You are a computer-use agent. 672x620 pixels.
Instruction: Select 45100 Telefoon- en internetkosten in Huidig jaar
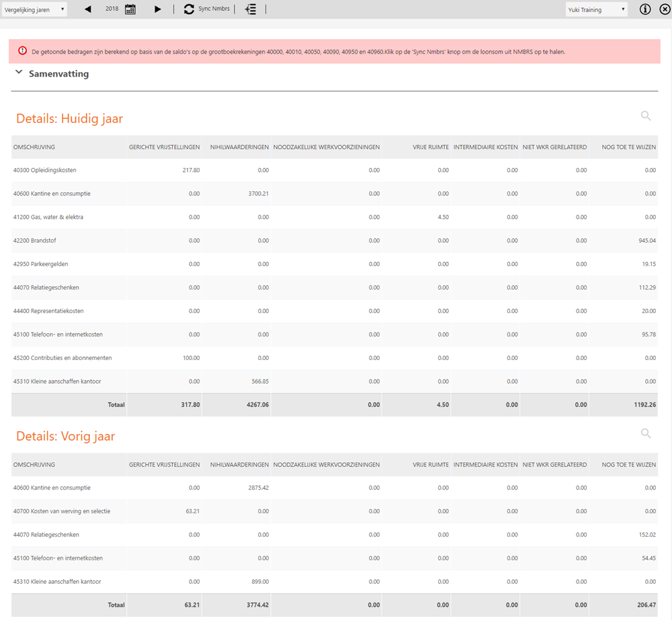pyautogui.click(x=334, y=335)
